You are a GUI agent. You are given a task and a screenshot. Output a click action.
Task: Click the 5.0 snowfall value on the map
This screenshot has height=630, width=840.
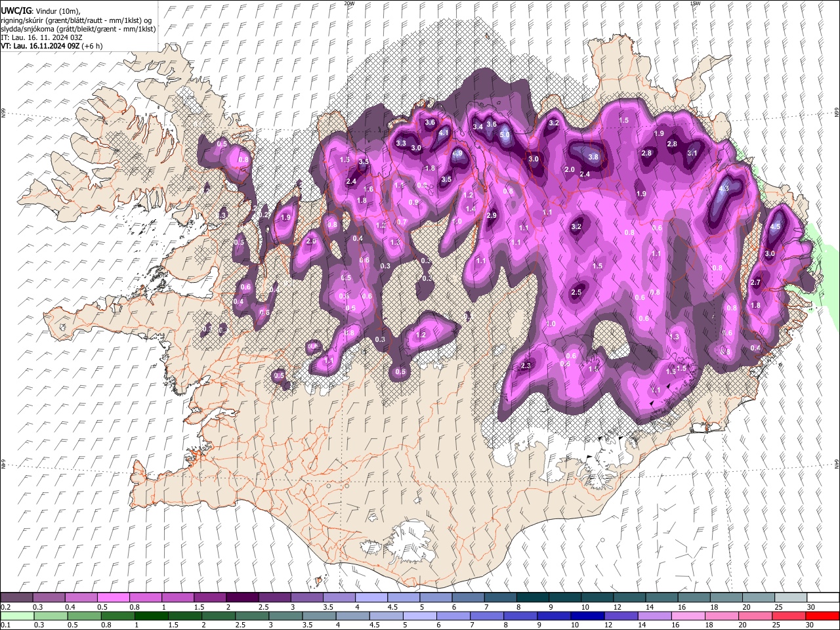(x=505, y=135)
